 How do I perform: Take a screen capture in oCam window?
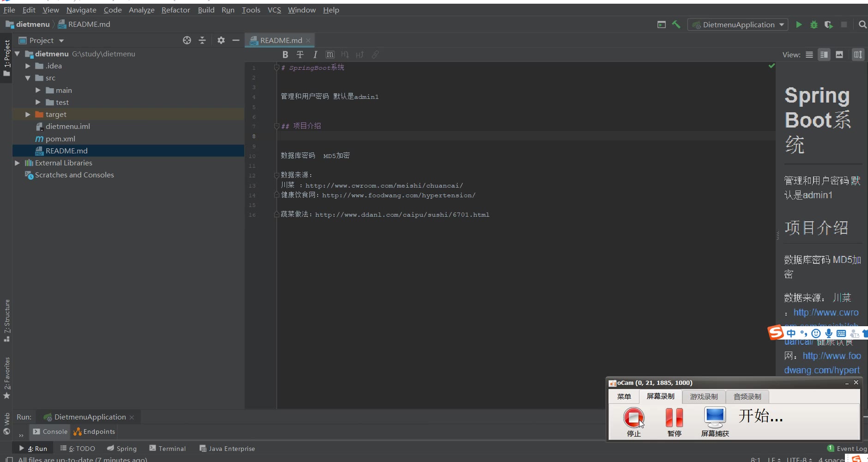715,421
